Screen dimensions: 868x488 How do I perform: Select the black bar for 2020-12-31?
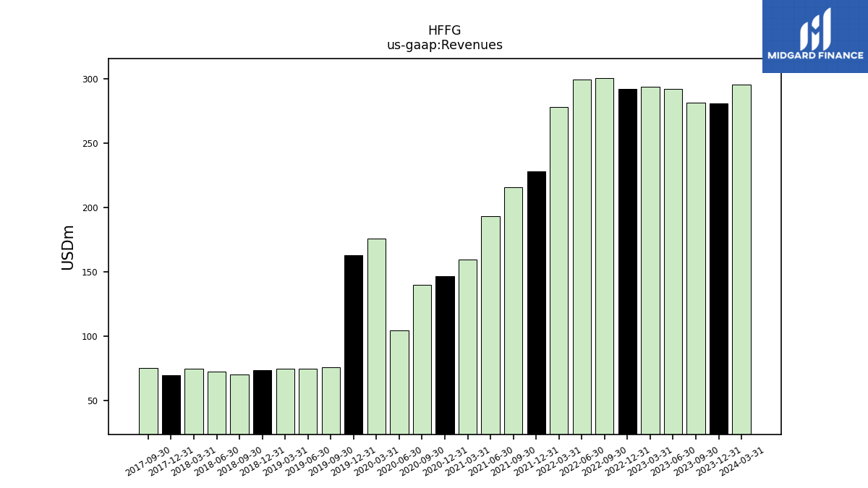tap(445, 355)
